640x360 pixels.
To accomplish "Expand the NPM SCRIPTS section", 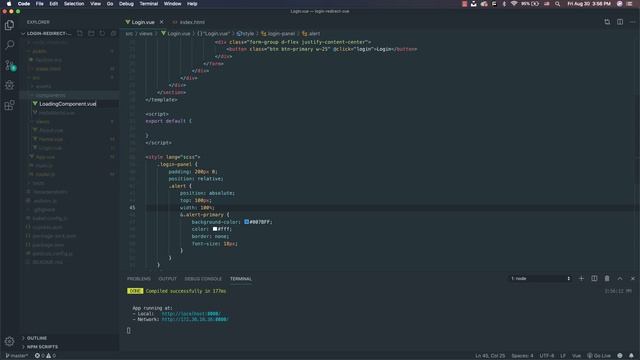I will (42, 347).
